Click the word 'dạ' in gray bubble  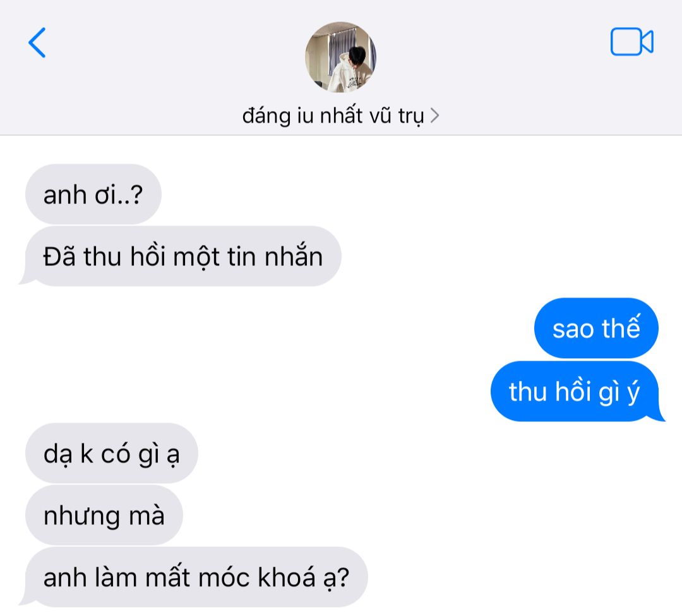point(57,454)
